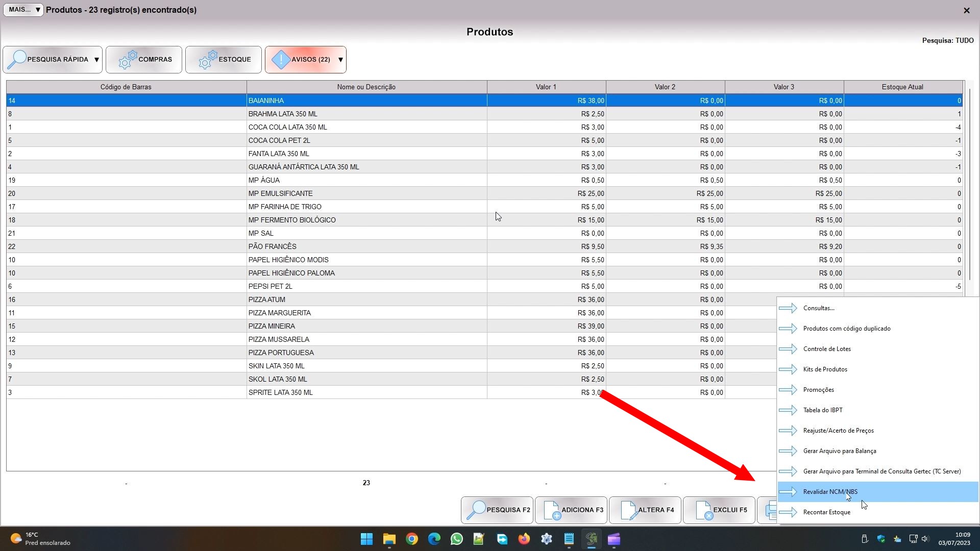Click the document-delete icon on Exclui F5
The image size is (980, 551).
click(x=704, y=510)
